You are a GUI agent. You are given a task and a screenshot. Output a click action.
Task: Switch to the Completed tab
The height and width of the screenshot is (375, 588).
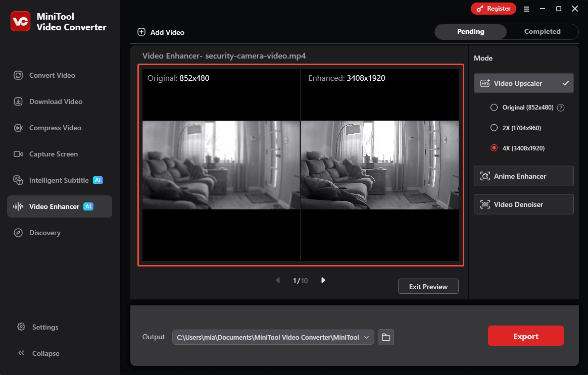pos(542,31)
